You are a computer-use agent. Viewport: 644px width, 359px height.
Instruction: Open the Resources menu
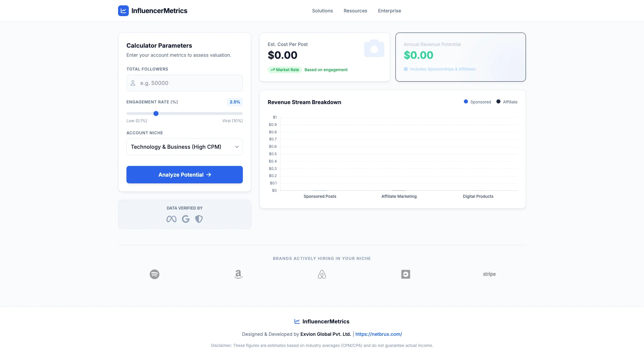pos(355,11)
